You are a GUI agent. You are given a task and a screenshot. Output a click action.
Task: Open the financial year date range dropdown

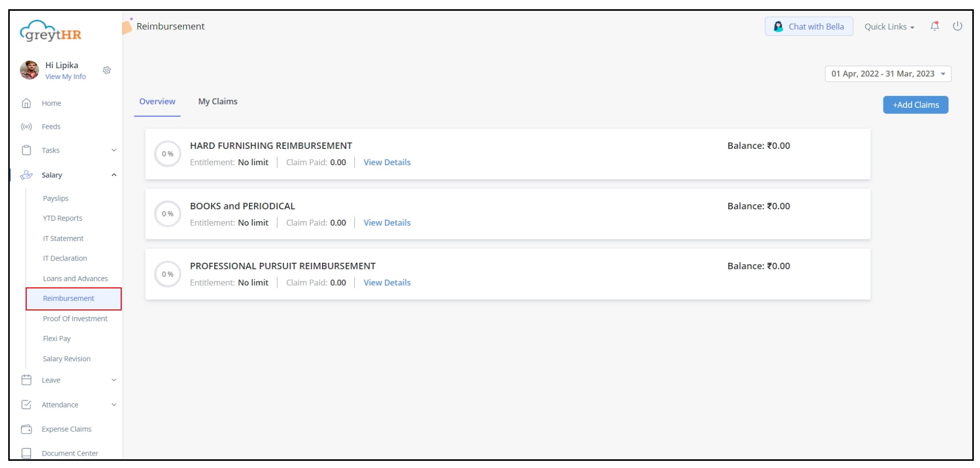pos(888,74)
